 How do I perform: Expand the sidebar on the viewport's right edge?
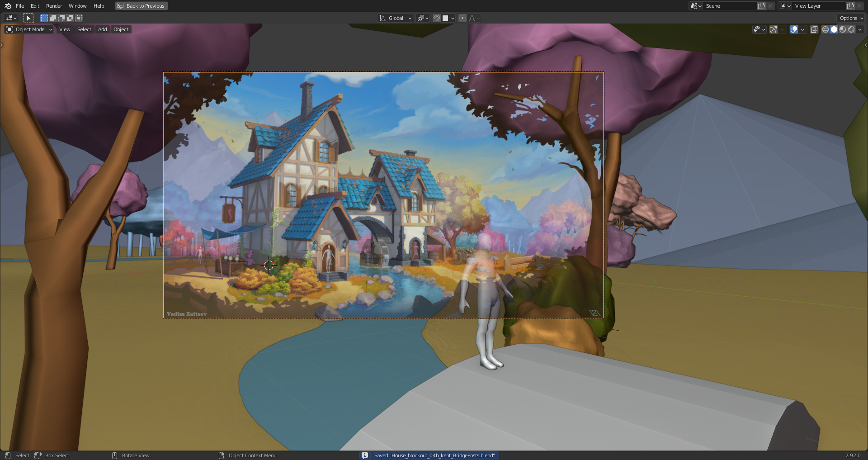[x=866, y=45]
